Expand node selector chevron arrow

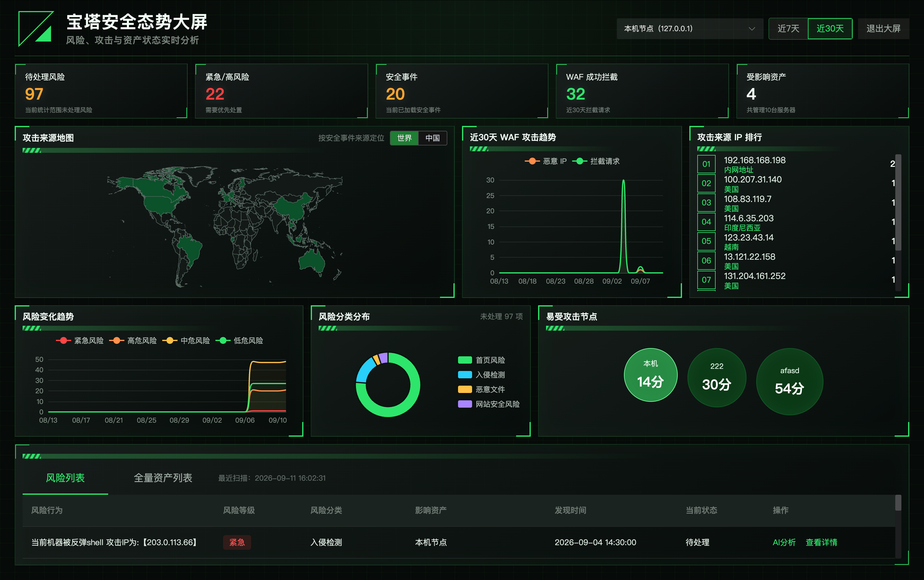click(x=752, y=29)
